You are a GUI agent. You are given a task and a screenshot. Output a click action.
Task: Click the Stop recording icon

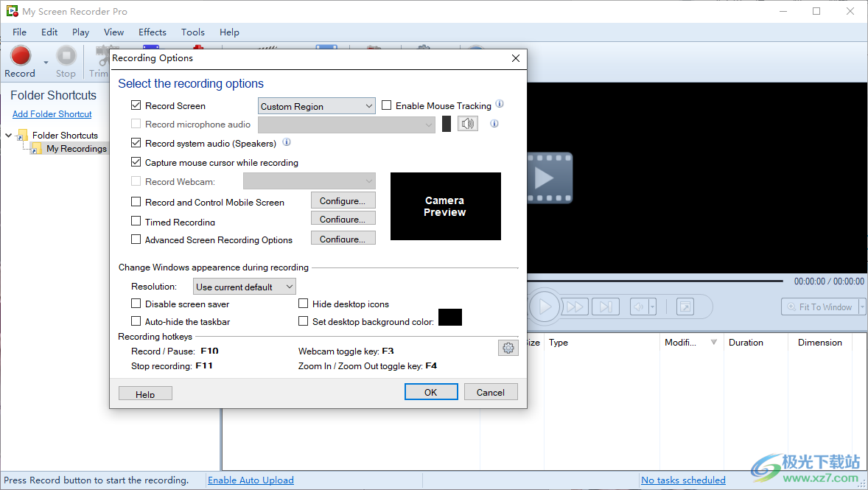pyautogui.click(x=66, y=56)
